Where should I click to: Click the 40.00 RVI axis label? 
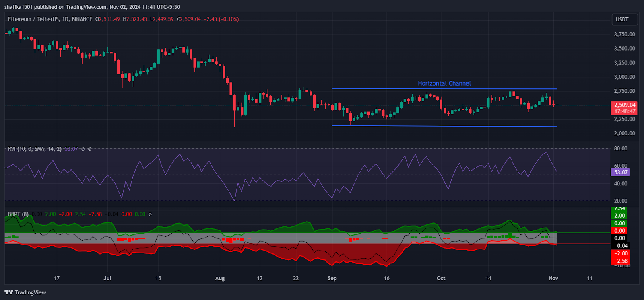621,183
